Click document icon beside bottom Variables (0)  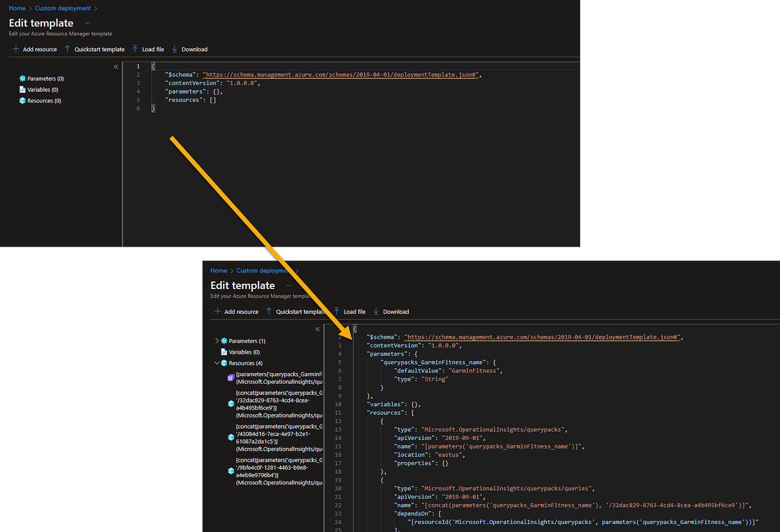click(224, 352)
